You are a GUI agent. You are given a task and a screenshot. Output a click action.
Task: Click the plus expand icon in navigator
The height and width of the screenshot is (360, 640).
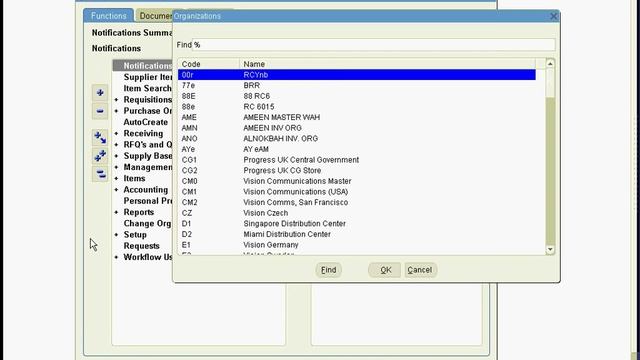click(x=100, y=93)
